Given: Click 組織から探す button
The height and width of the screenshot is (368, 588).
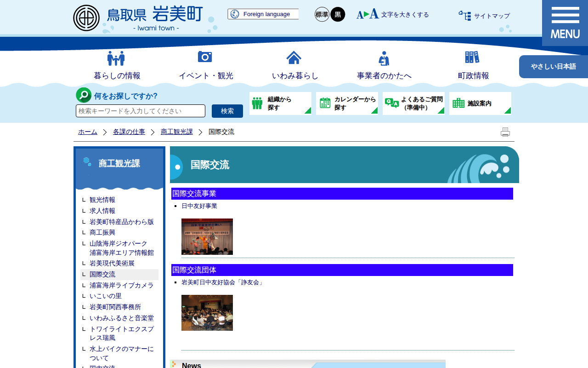Looking at the screenshot, I should tap(280, 103).
